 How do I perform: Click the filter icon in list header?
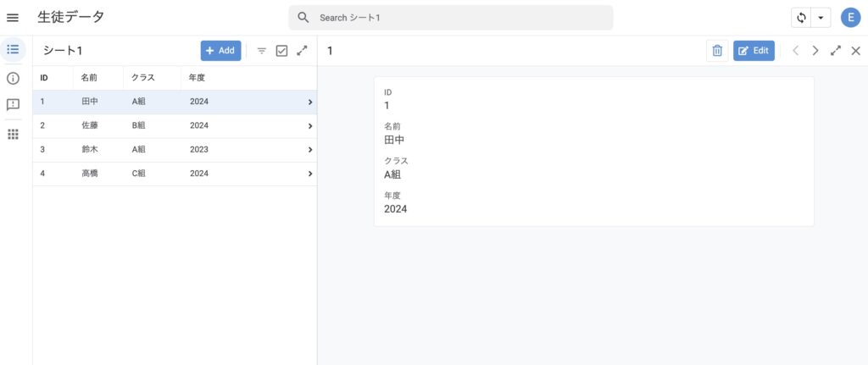[x=262, y=51]
